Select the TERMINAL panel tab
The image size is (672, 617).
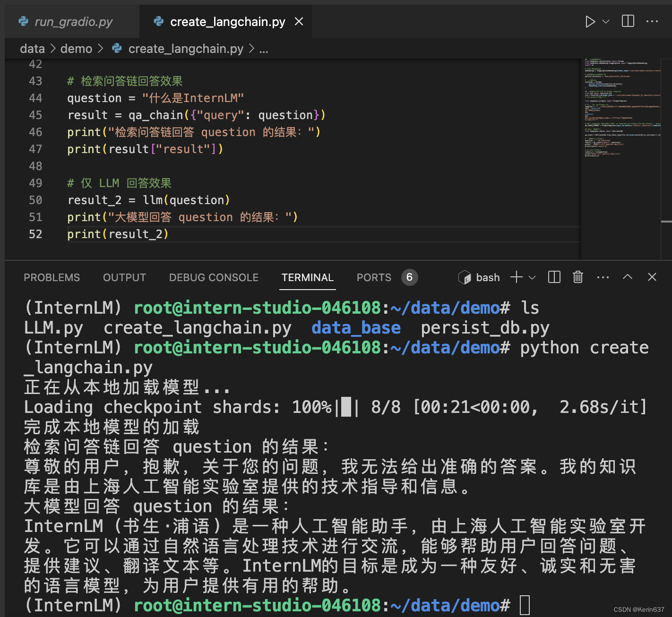(x=308, y=277)
